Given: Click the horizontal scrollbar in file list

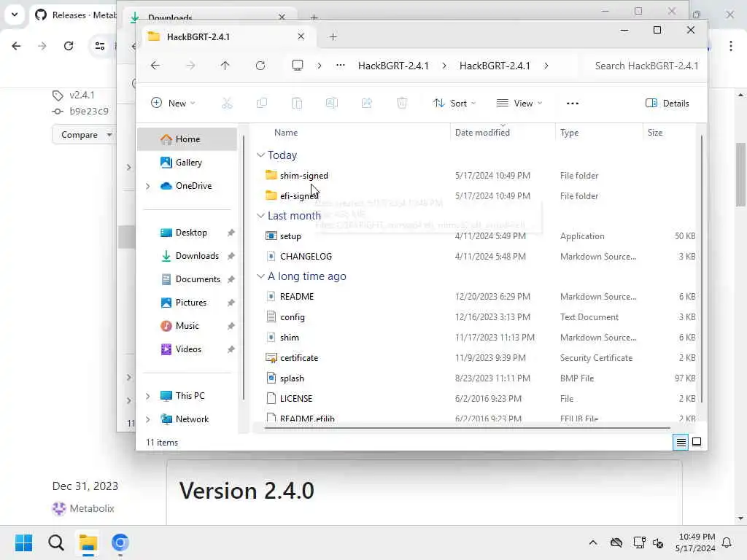Looking at the screenshot, I should (467, 427).
